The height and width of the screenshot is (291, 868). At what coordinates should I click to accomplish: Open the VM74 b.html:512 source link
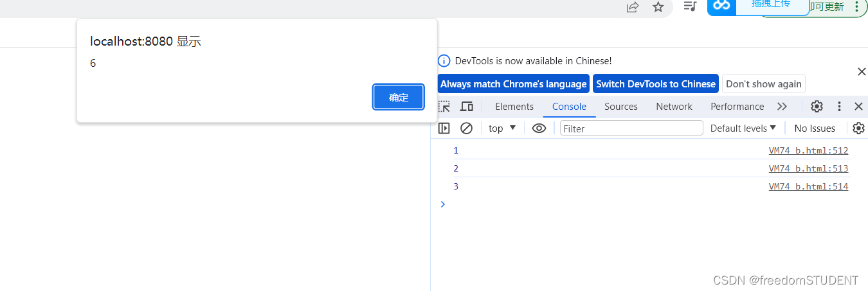[x=808, y=151]
